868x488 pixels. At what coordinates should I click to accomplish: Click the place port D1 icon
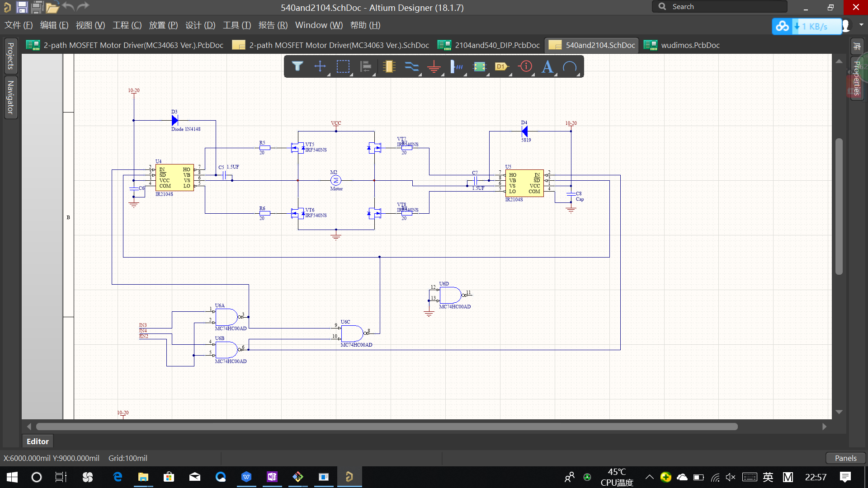(502, 67)
